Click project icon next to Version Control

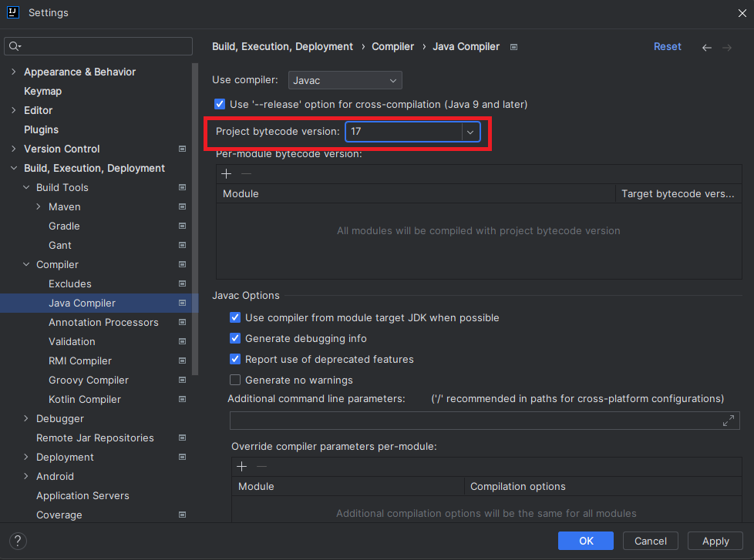[182, 149]
